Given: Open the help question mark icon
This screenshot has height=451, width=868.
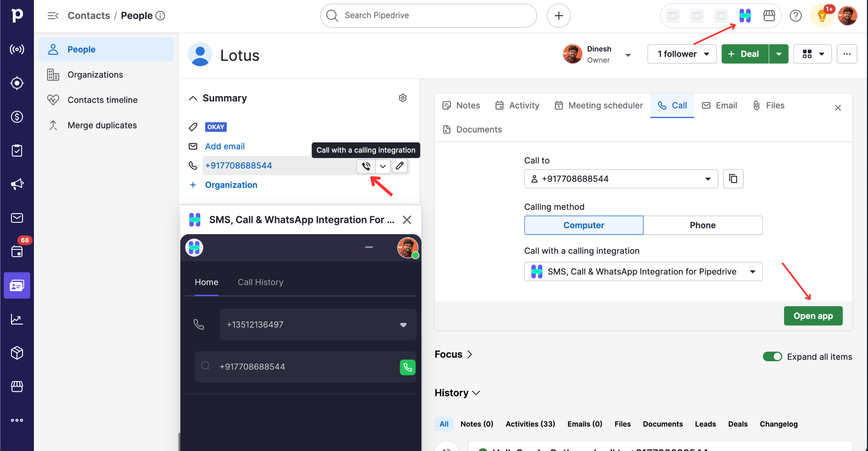Looking at the screenshot, I should 796,16.
